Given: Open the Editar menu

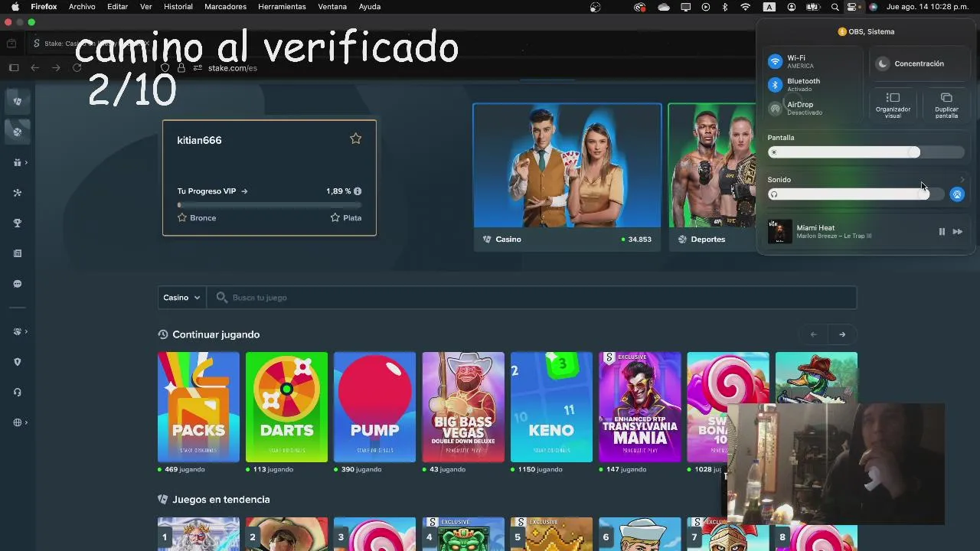Looking at the screenshot, I should (x=117, y=7).
